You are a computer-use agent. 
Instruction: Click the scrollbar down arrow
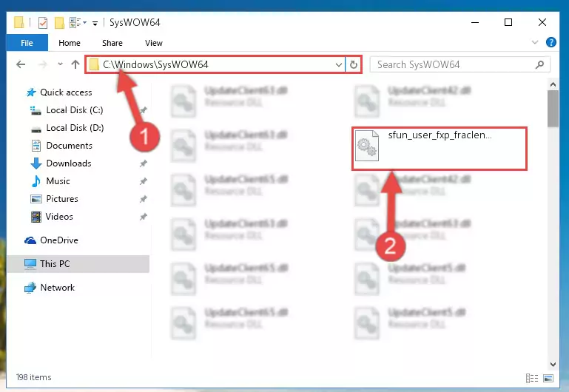(553, 364)
